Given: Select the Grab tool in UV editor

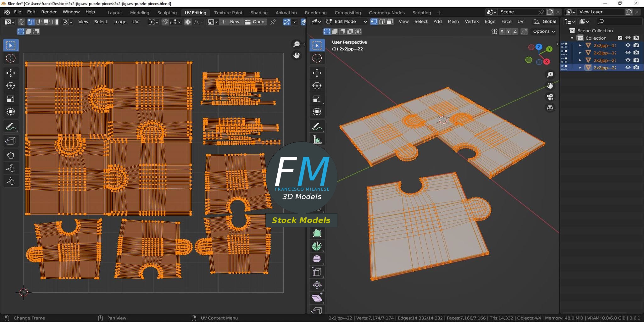Looking at the screenshot, I should 11,155.
